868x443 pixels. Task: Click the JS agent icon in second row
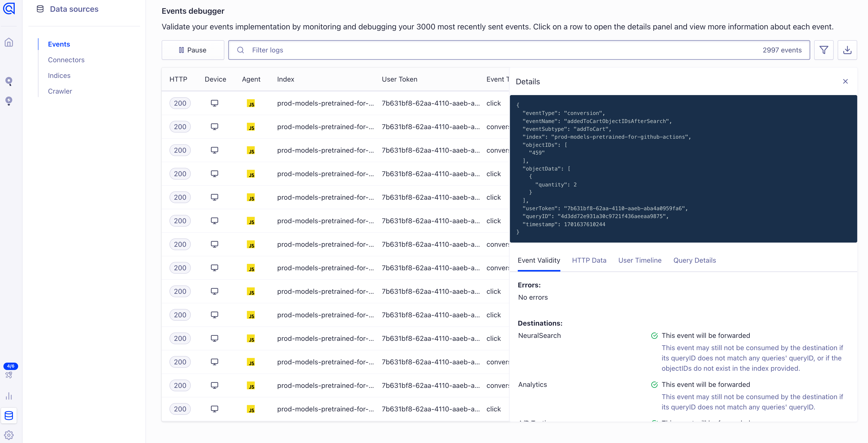(251, 127)
